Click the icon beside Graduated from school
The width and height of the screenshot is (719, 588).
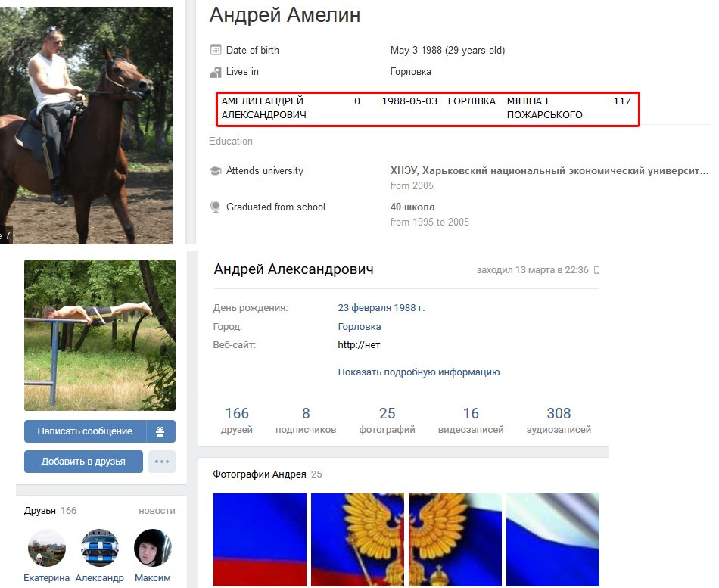(215, 207)
